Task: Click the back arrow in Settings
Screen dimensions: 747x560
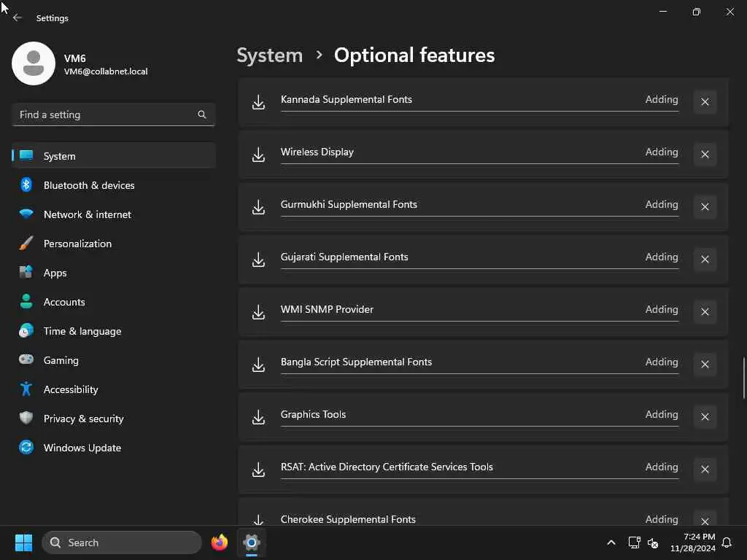Action: click(18, 17)
